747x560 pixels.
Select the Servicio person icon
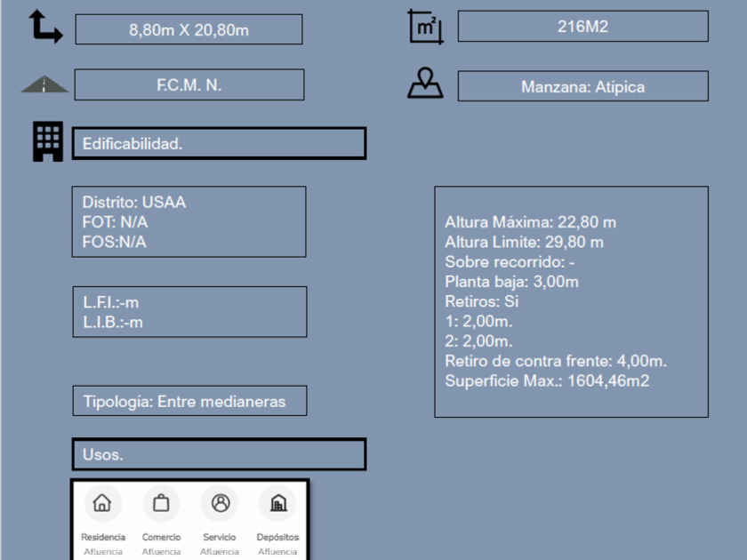(220, 503)
